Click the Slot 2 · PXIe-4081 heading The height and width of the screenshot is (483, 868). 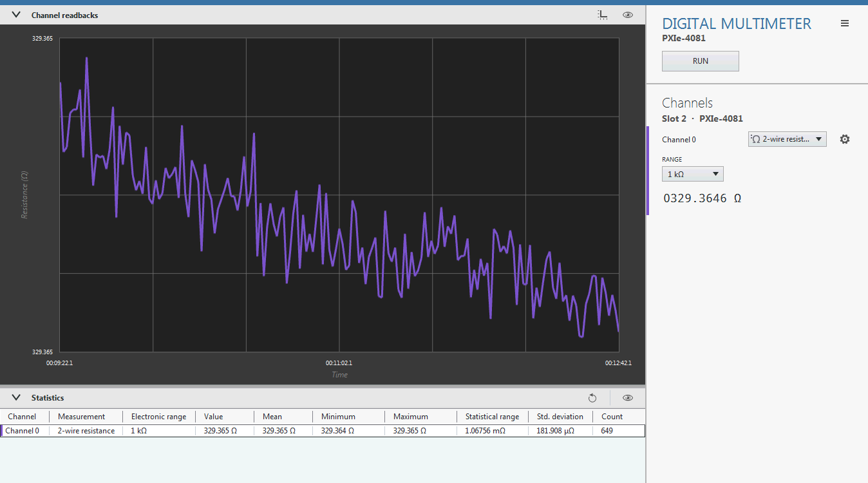(703, 118)
